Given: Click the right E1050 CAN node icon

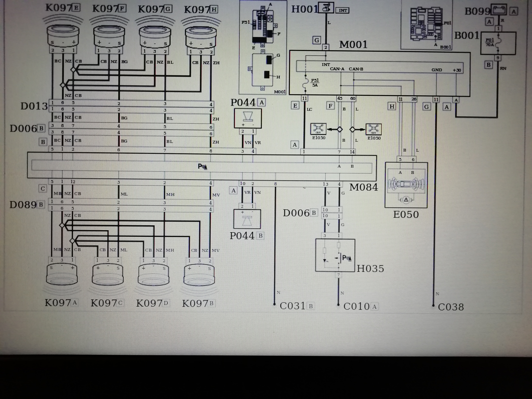Looking at the screenshot, I should 374,129.
